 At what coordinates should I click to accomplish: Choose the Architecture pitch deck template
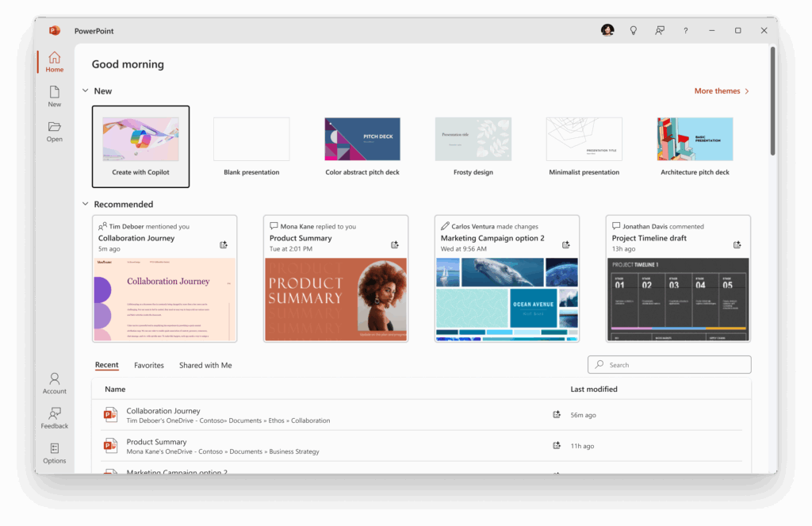695,147
